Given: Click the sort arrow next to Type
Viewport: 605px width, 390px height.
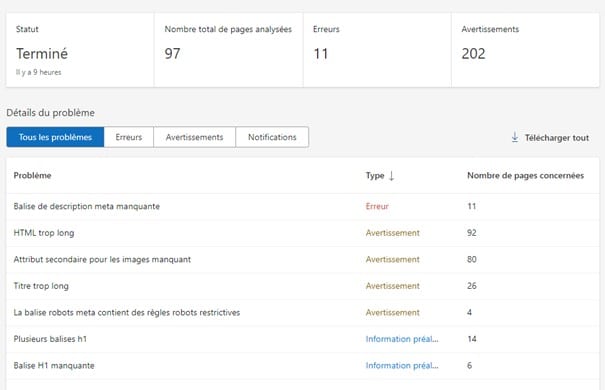Looking at the screenshot, I should point(391,176).
